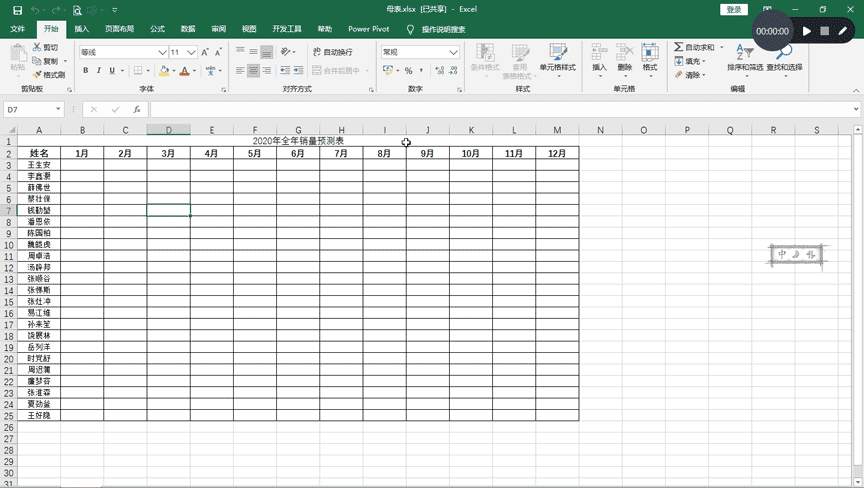
Task: Open the font name dropdown 等线
Action: [x=163, y=52]
